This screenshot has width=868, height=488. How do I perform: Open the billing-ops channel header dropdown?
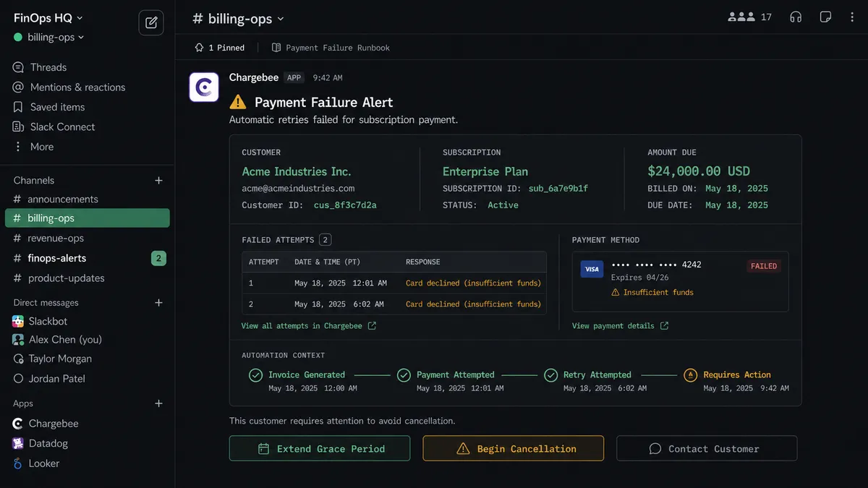pyautogui.click(x=238, y=18)
